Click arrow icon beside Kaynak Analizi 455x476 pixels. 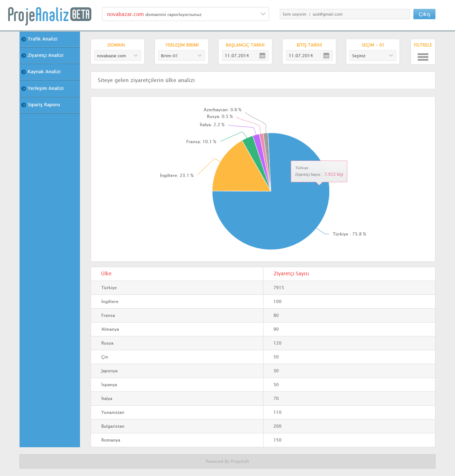23,72
